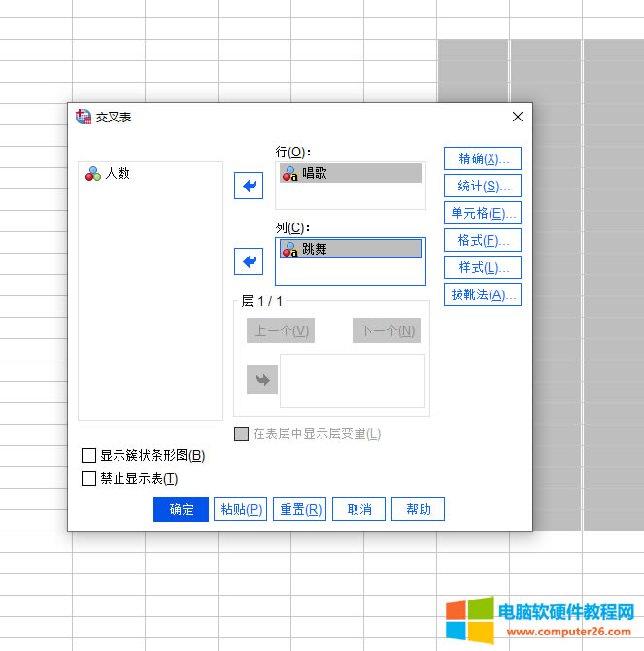Click the arrow button beside the 列 box
Viewport: 644px width, 651px height.
click(x=249, y=261)
